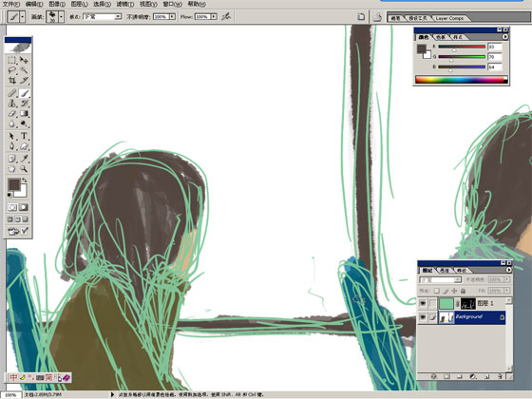
Task: Select the Type tool
Action: 24,136
